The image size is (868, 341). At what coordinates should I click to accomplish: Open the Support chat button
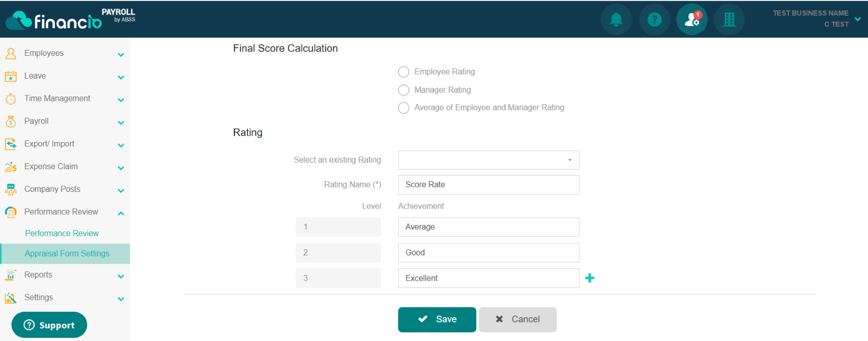click(x=49, y=325)
